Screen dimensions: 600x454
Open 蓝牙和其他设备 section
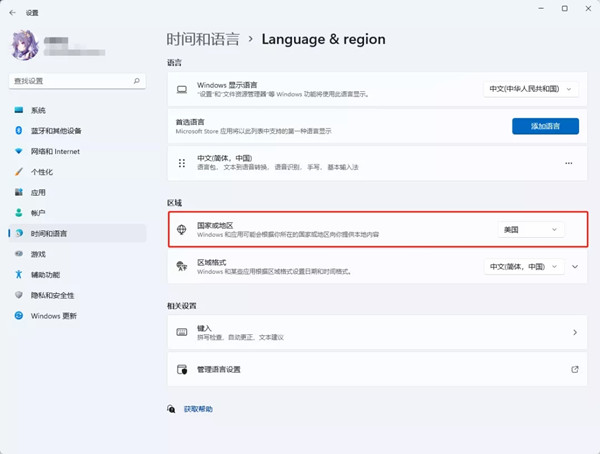point(77,131)
